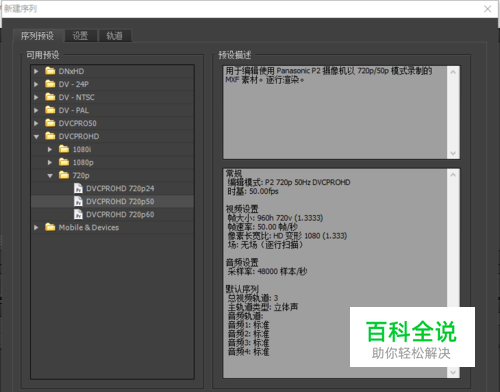Click the DVCPROHD 720p24 preset file icon
The image size is (500, 392).
coord(78,188)
